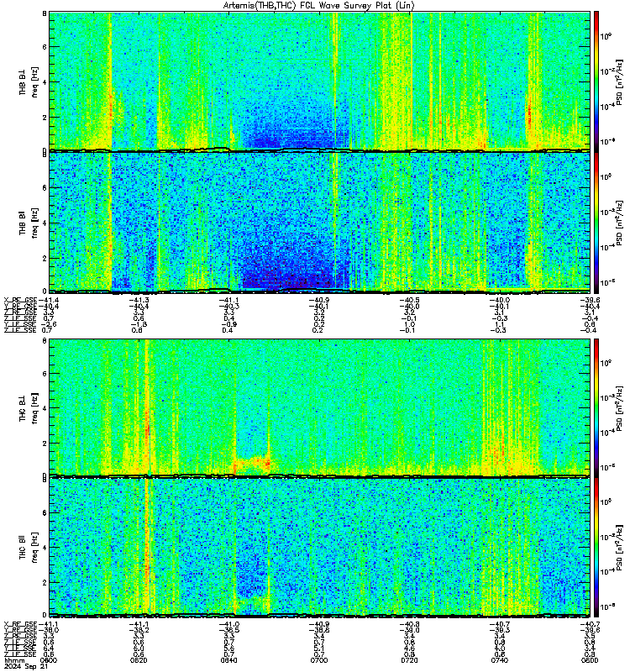Image resolution: width=630 pixels, height=672 pixels.
Task: Click THC Y_RE_GSE value -39.3
Action: 499,631
